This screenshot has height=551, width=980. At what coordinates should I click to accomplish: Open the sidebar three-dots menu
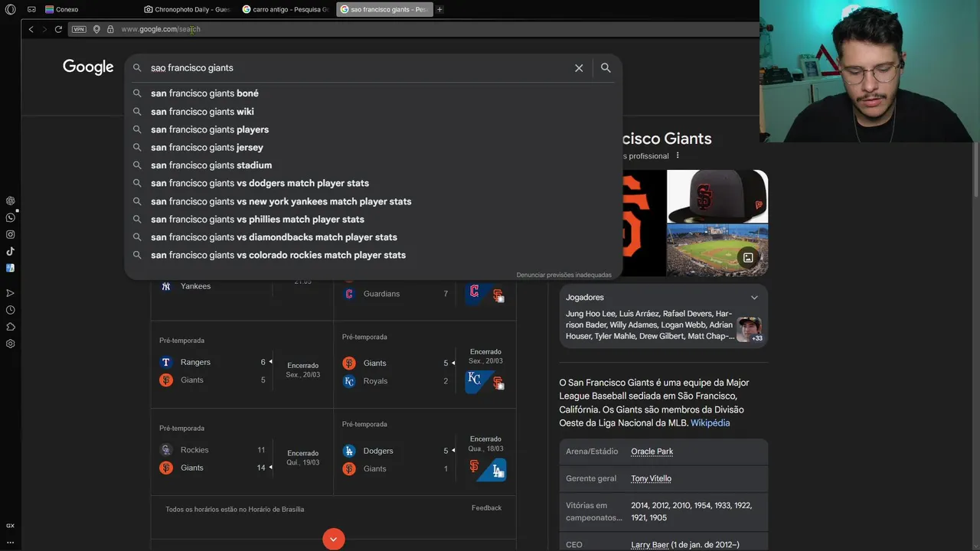[10, 542]
